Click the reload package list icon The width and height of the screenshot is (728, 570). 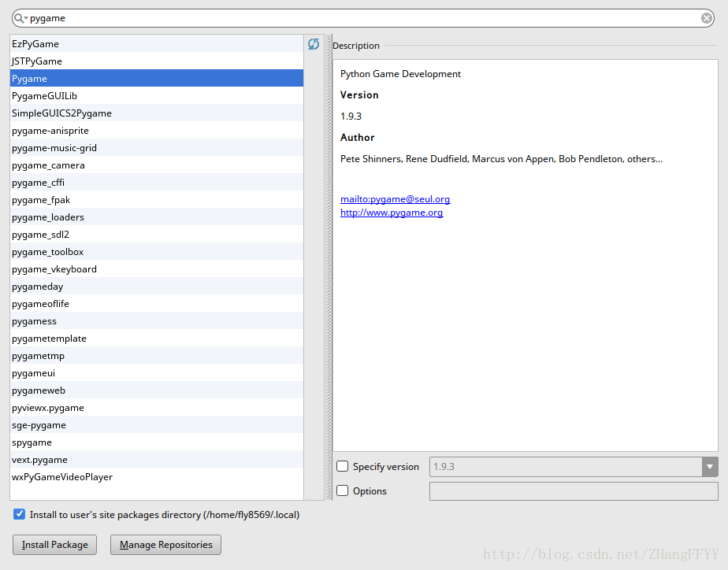point(314,44)
